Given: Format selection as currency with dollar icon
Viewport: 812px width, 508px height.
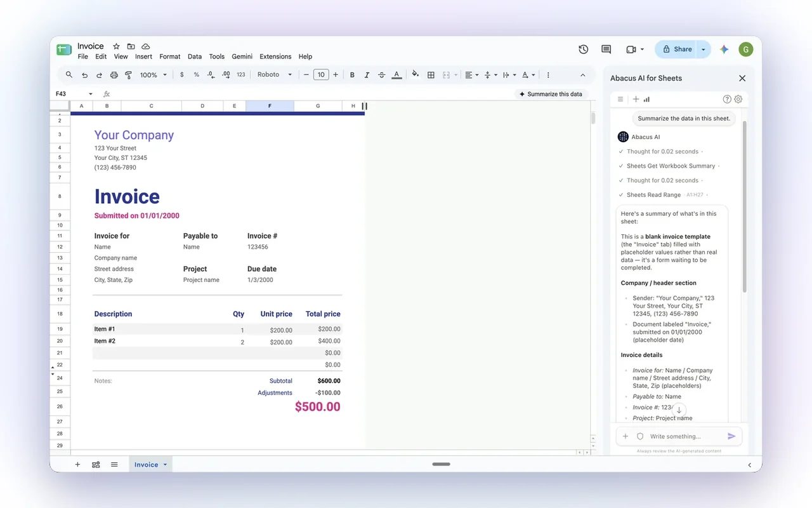Looking at the screenshot, I should [x=182, y=75].
